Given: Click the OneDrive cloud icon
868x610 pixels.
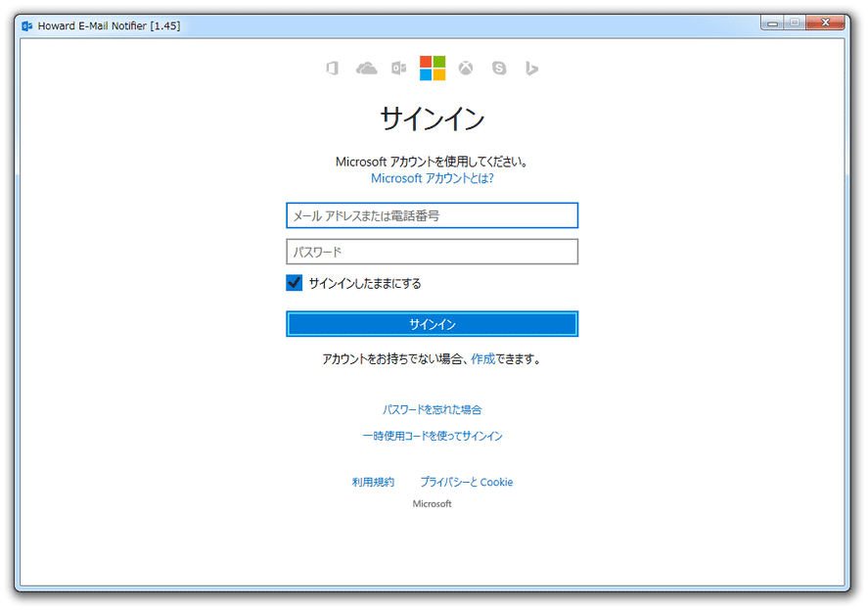Looking at the screenshot, I should [x=366, y=69].
